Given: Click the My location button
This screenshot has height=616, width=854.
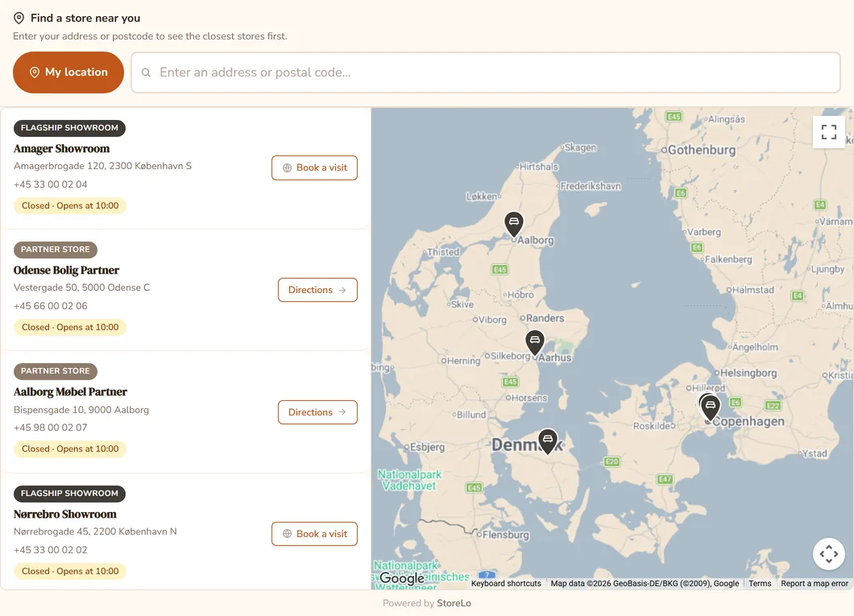Looking at the screenshot, I should [x=68, y=72].
